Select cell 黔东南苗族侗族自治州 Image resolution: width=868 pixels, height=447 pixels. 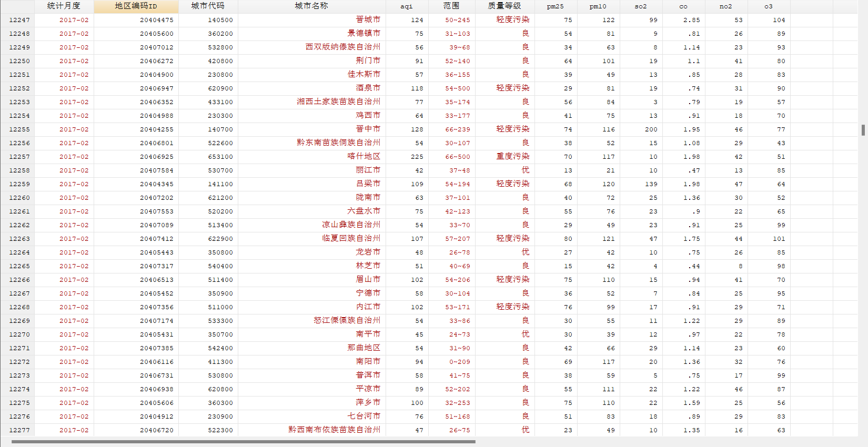(312, 143)
